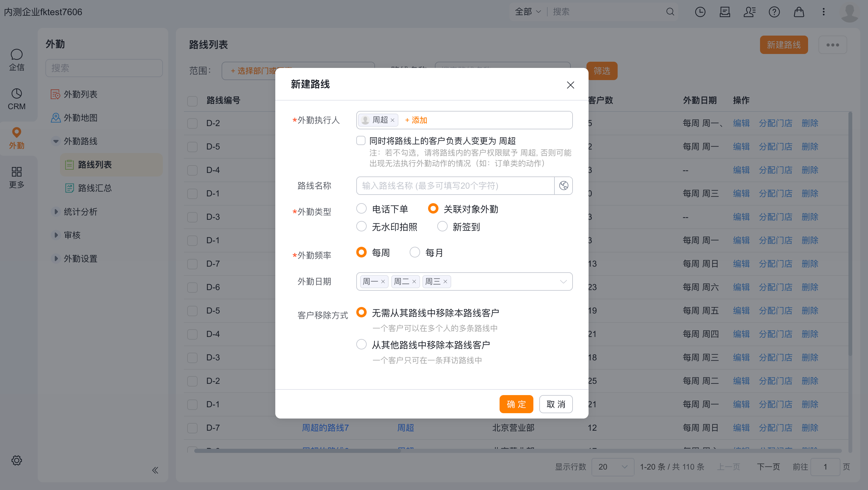Open the help question mark icon
868x490 pixels.
pyautogui.click(x=774, y=12)
